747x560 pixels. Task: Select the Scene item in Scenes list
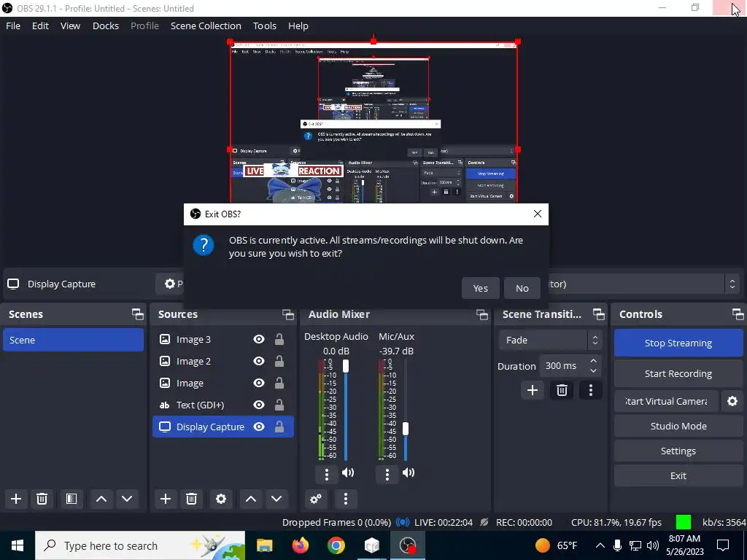click(74, 340)
